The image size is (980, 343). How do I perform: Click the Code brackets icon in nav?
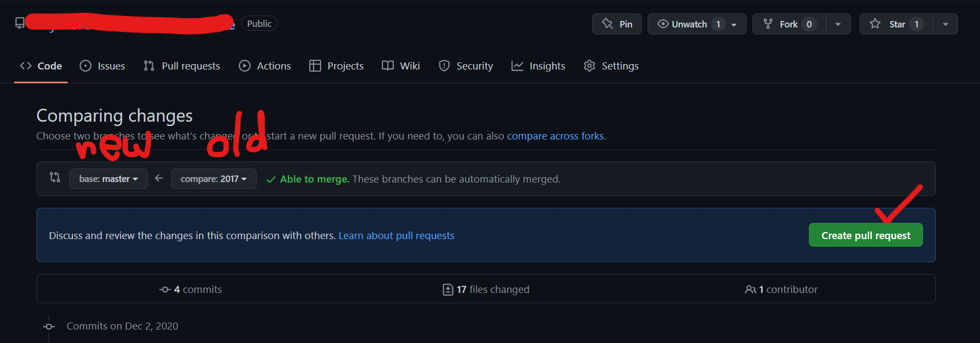(26, 66)
